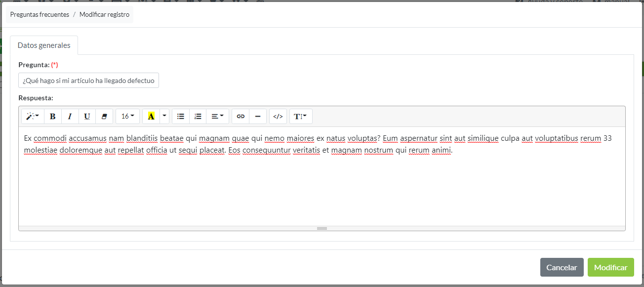Screen dimensions: 644x287
Task: Insert a horizontal rule in the editor
Action: tap(258, 116)
